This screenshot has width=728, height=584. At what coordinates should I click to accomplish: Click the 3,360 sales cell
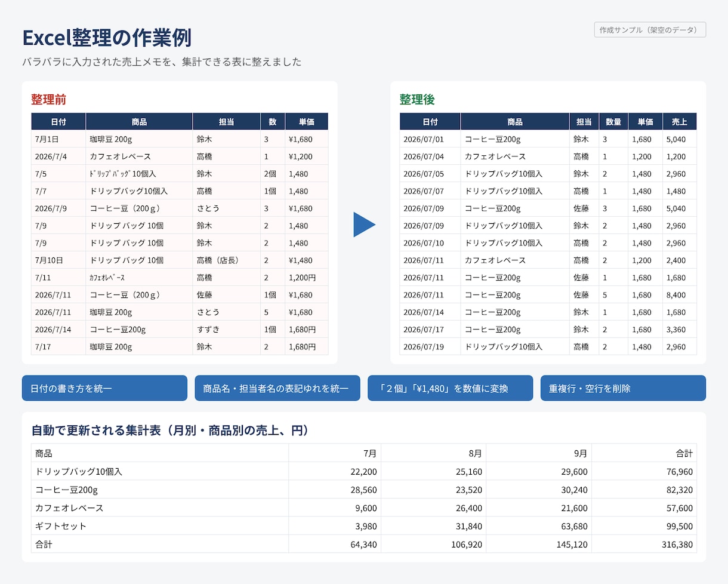tap(680, 330)
